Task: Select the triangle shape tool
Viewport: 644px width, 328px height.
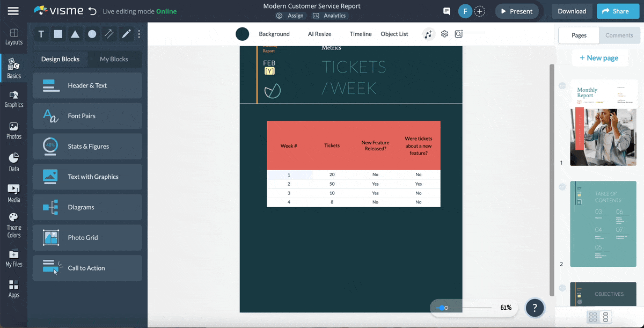Action: 75,34
